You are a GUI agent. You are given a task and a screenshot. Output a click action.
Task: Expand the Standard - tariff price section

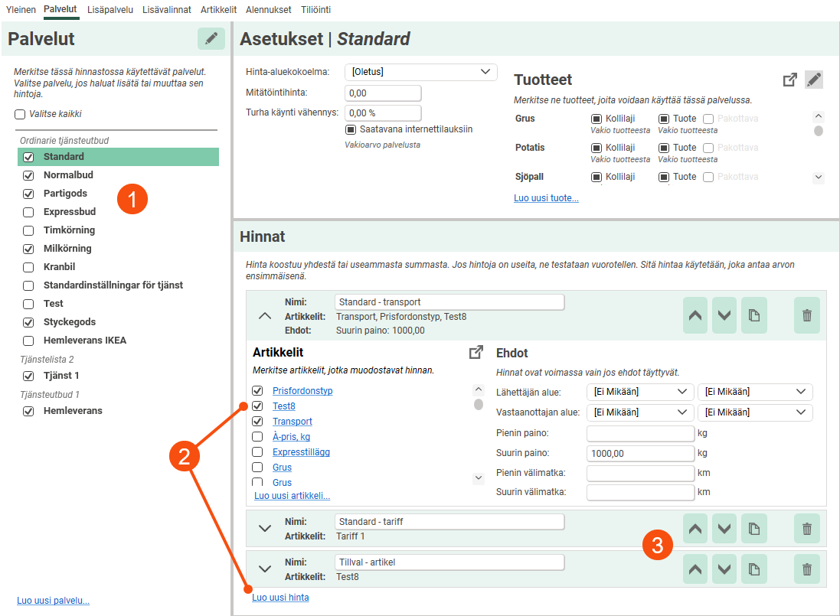coord(265,528)
